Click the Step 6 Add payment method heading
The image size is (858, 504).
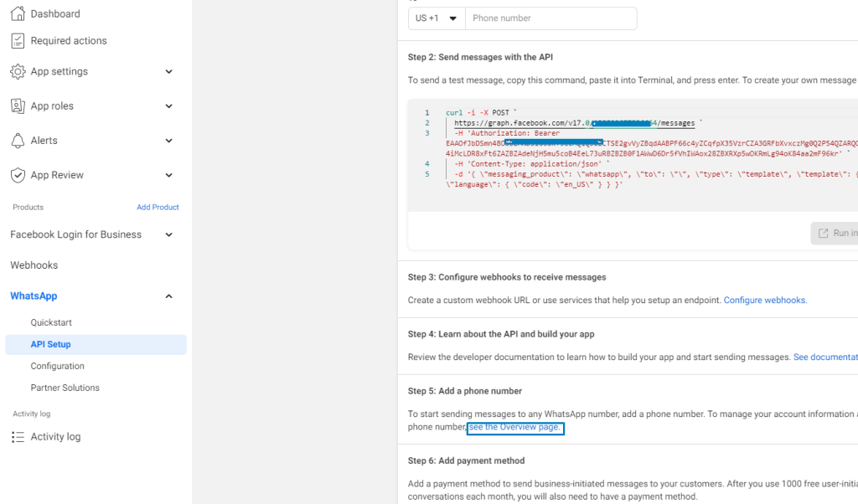click(x=466, y=460)
